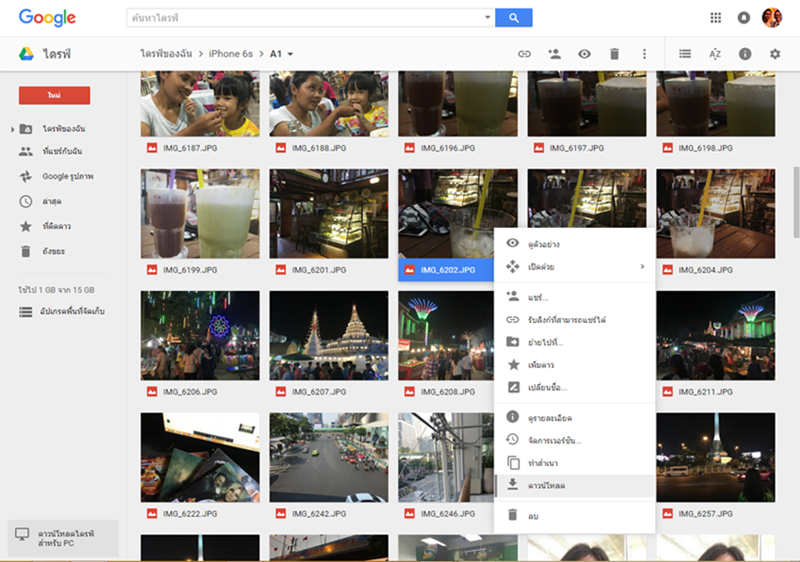This screenshot has width=800, height=562.
Task: Click the preview eye toolbar icon
Action: pyautogui.click(x=585, y=54)
